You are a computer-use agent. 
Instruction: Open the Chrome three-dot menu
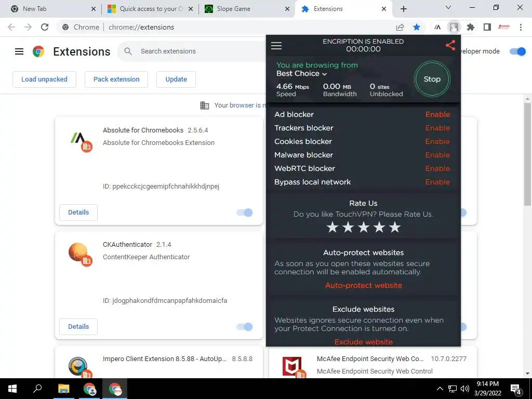[x=521, y=27]
